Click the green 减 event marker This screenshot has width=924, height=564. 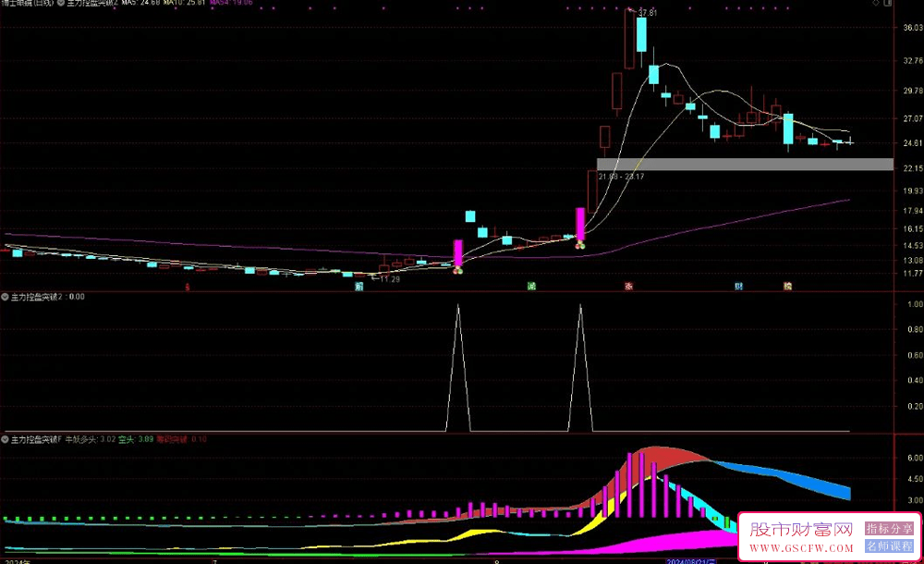[x=531, y=287]
